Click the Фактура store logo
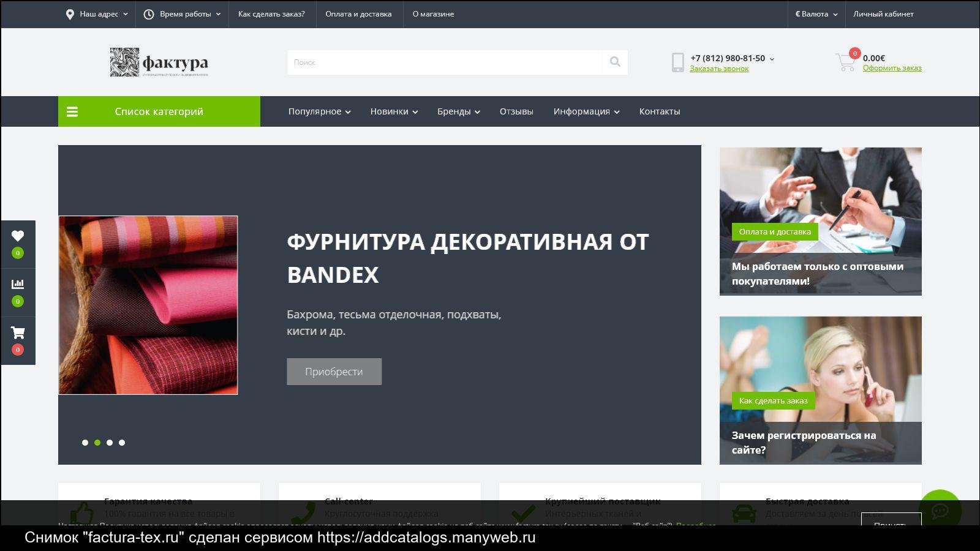 point(159,62)
